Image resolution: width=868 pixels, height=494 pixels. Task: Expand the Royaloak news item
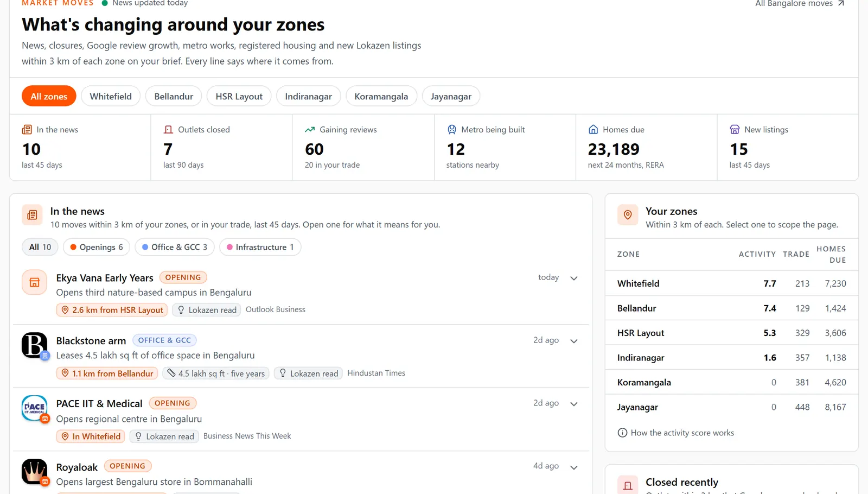click(x=574, y=467)
